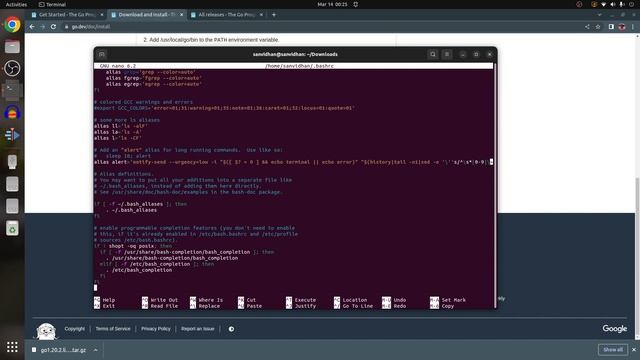
Task: Click the Go gopher image in the footer
Action: [x=46, y=331]
